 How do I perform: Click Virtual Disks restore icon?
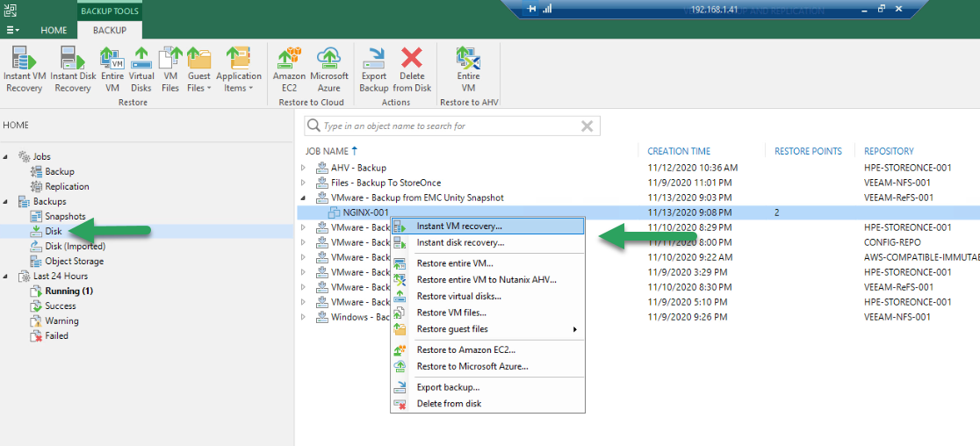tap(141, 69)
